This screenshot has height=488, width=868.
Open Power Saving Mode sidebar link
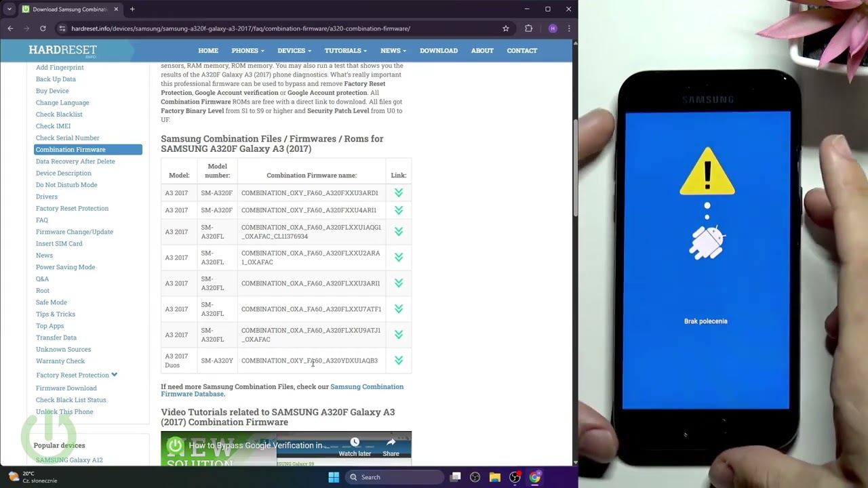point(65,267)
